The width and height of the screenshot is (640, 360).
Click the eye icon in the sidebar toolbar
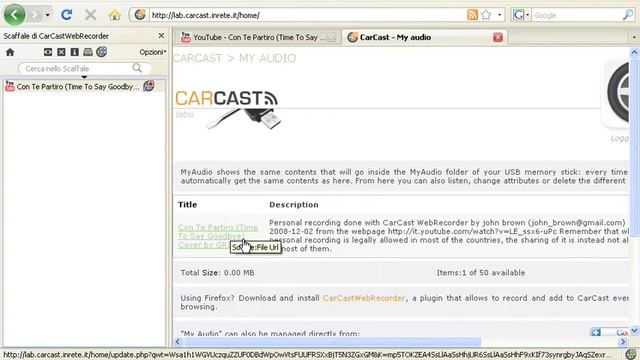pyautogui.click(x=48, y=52)
